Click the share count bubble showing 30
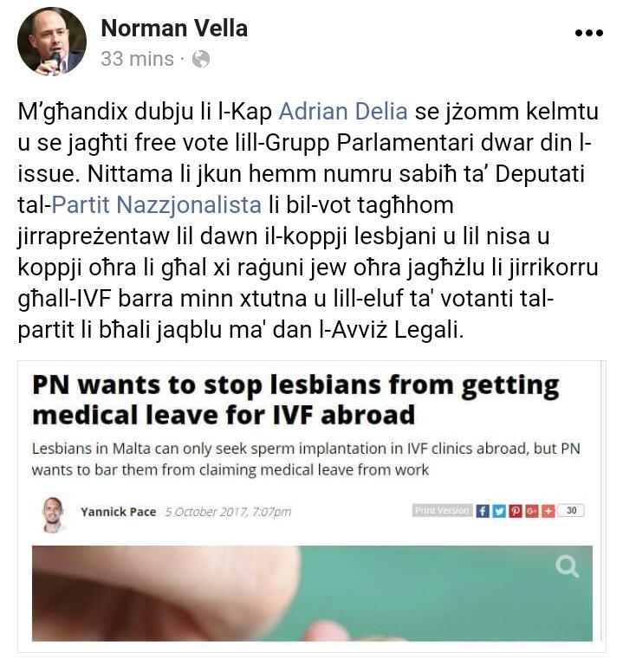The image size is (623, 672). (x=571, y=510)
